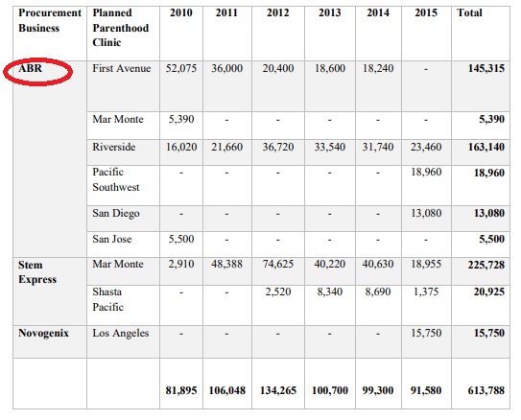Screen dimensions: 521x420
Task: Select Riverside 2012 value 36,720
Action: pos(278,147)
